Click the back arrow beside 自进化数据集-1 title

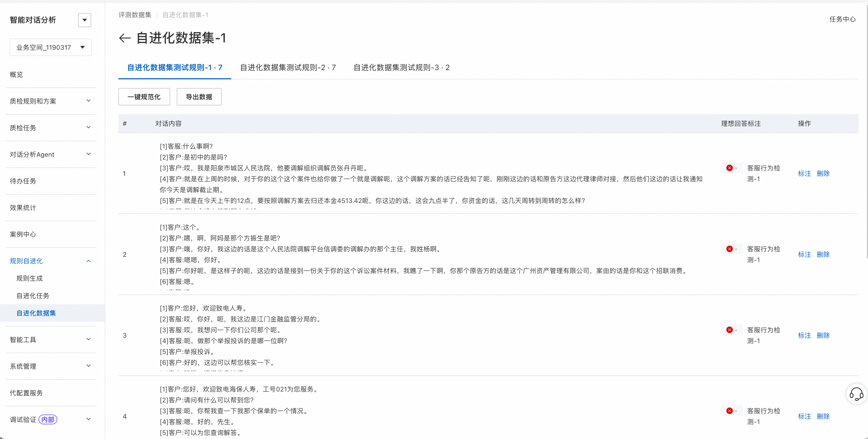point(125,38)
